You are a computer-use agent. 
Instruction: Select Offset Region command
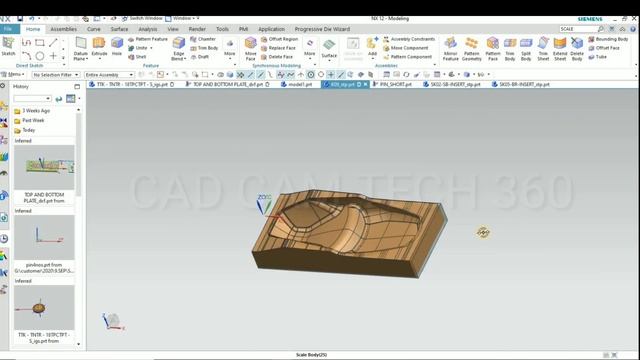279,39
